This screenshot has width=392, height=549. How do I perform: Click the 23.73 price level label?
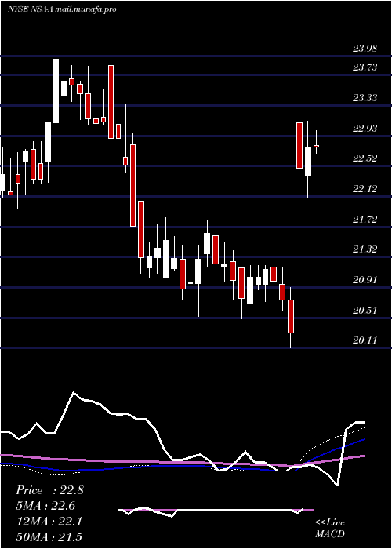(x=365, y=67)
